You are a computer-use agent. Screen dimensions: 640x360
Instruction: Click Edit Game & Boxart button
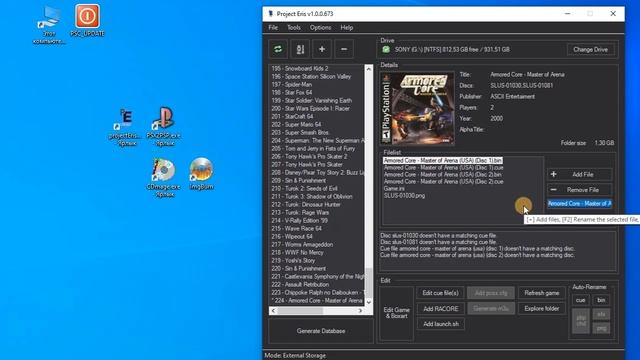tap(396, 313)
